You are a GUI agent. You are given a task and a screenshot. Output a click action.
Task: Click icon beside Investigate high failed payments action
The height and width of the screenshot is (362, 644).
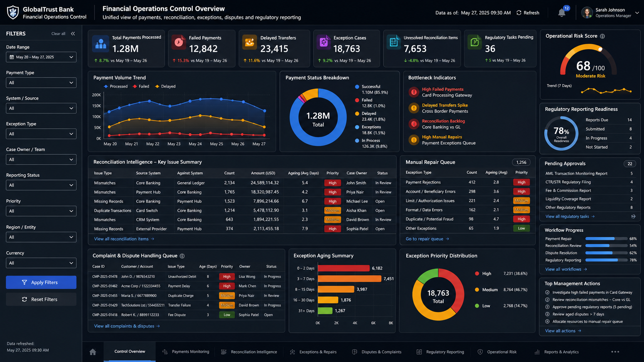tap(547, 292)
